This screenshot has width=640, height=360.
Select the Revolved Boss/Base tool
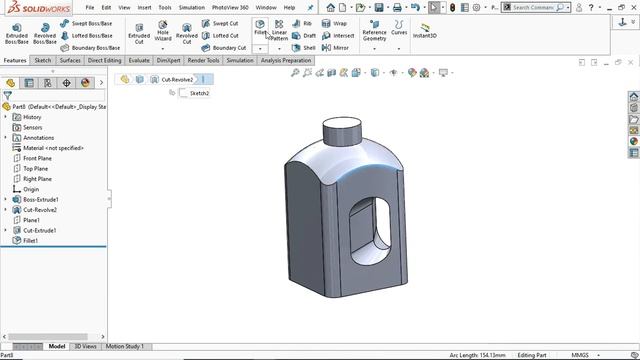pos(45,33)
